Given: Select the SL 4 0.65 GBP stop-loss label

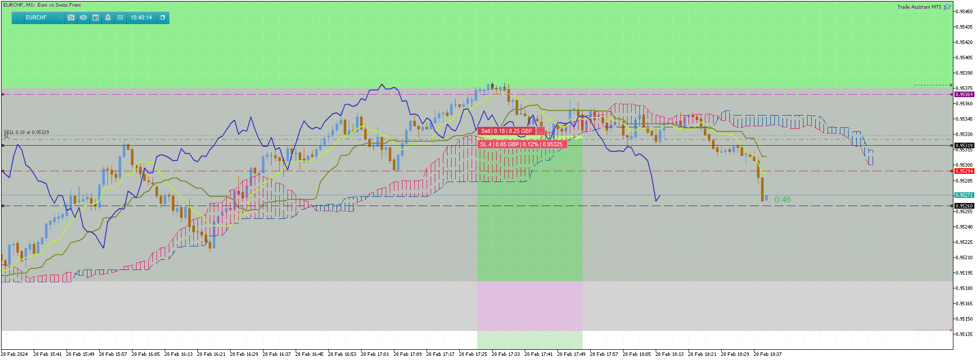Looking at the screenshot, I should [x=522, y=144].
